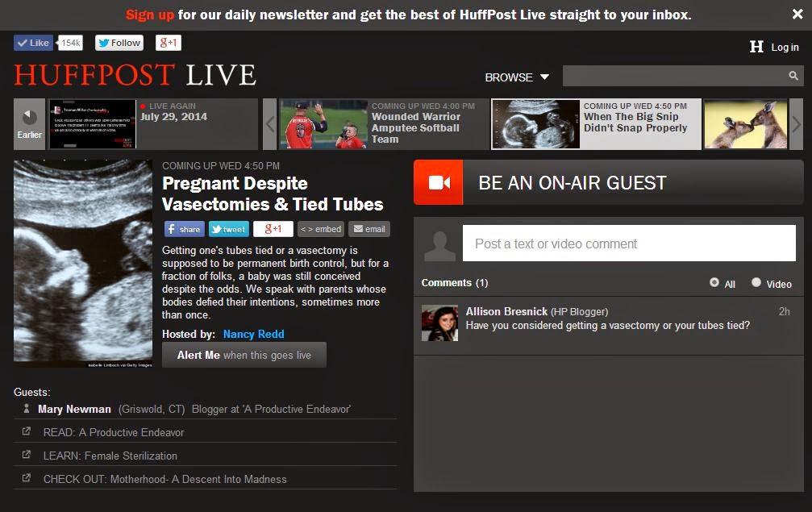This screenshot has height=512, width=812.
Task: Select the Video comments radio button
Action: (x=756, y=282)
